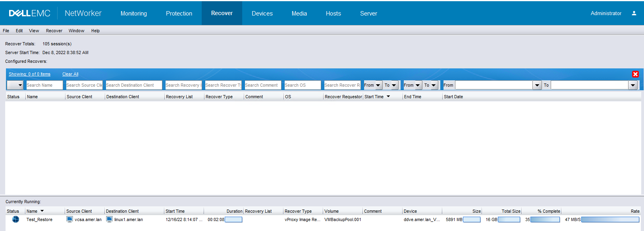The image size is (644, 231).
Task: Click the ddve.amer.lan_V... device cell
Action: (x=422, y=219)
